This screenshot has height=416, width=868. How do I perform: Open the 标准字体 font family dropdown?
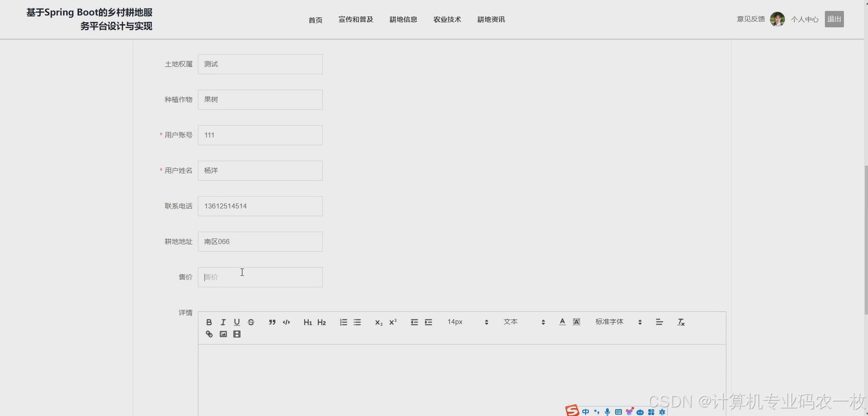click(x=619, y=322)
